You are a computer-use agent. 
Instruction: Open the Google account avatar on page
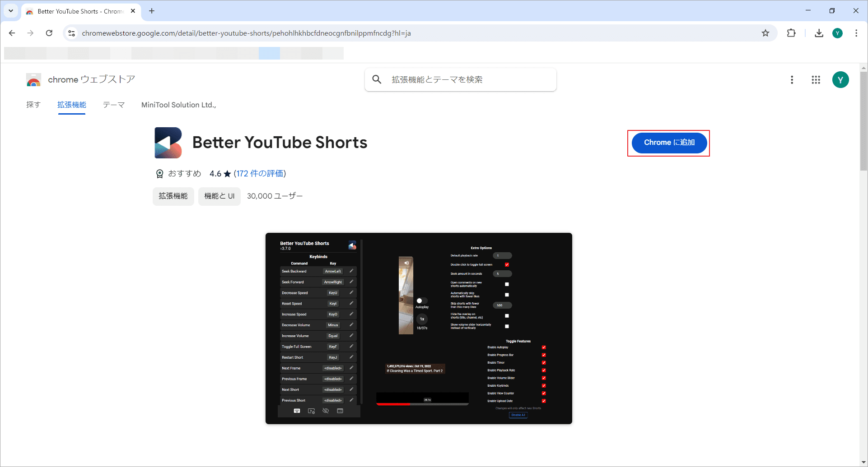tap(840, 80)
